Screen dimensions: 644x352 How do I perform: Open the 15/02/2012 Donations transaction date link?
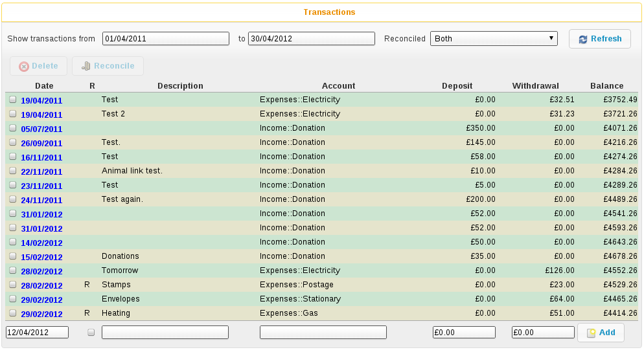[41, 257]
